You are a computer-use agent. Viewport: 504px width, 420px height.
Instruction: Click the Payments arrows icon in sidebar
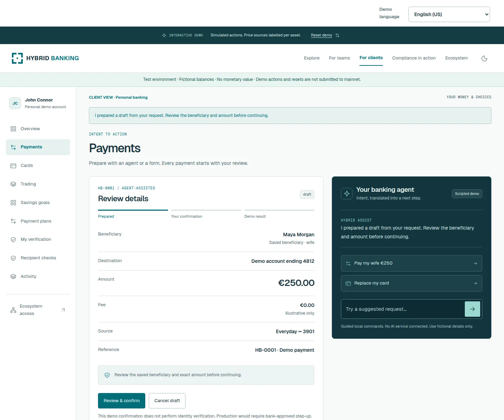13,147
